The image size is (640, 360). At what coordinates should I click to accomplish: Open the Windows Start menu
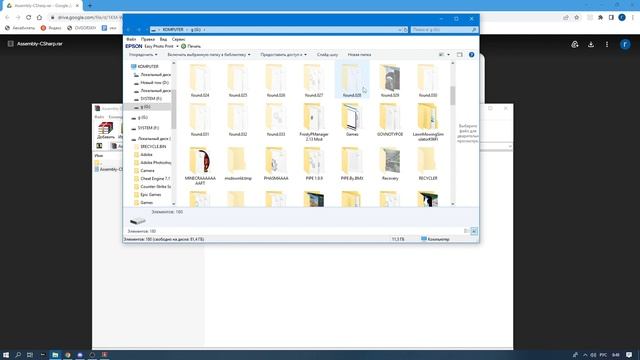pyautogui.click(x=6, y=355)
